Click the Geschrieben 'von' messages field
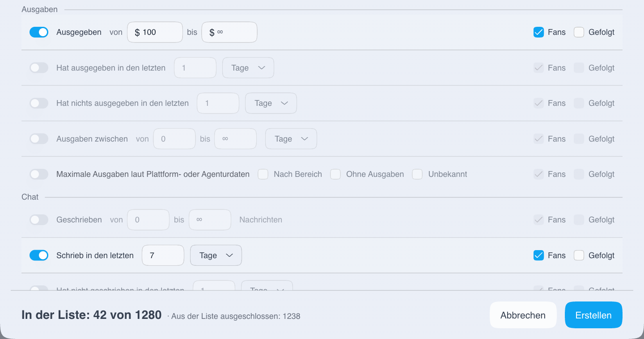The height and width of the screenshot is (339, 644). (148, 220)
